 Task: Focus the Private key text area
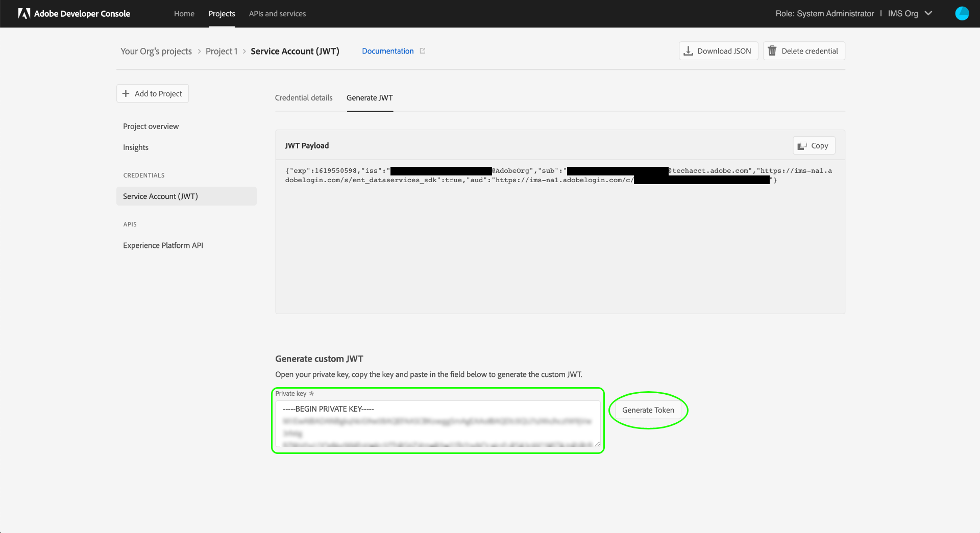click(438, 424)
